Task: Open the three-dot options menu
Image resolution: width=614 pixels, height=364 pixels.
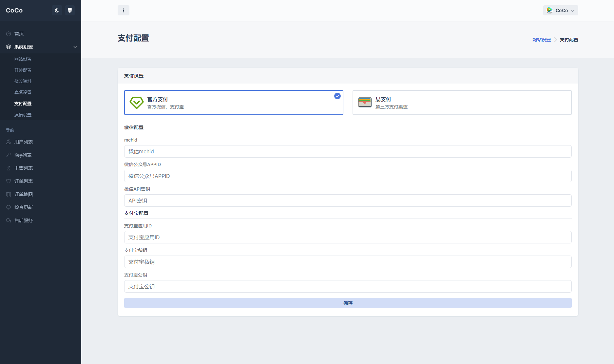Action: 124,10
